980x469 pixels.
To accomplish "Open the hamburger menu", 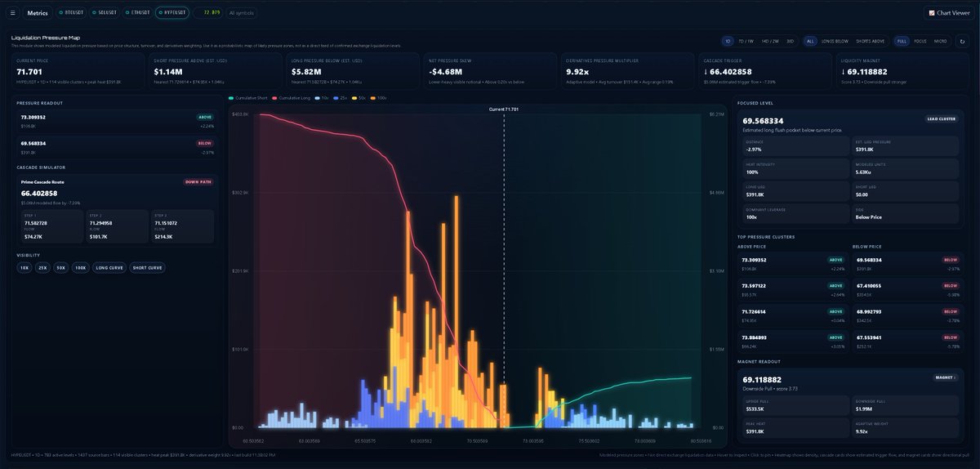I will (x=12, y=13).
